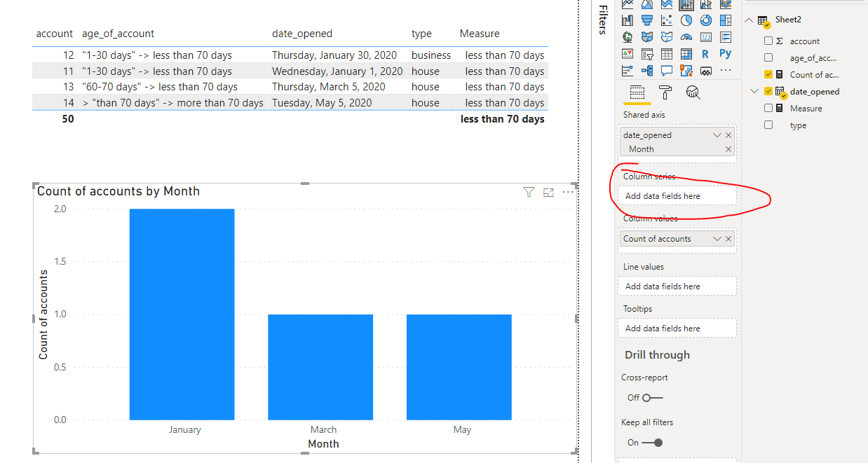The width and height of the screenshot is (868, 463).
Task: Remove date_opened from Shared axis
Action: click(x=728, y=135)
